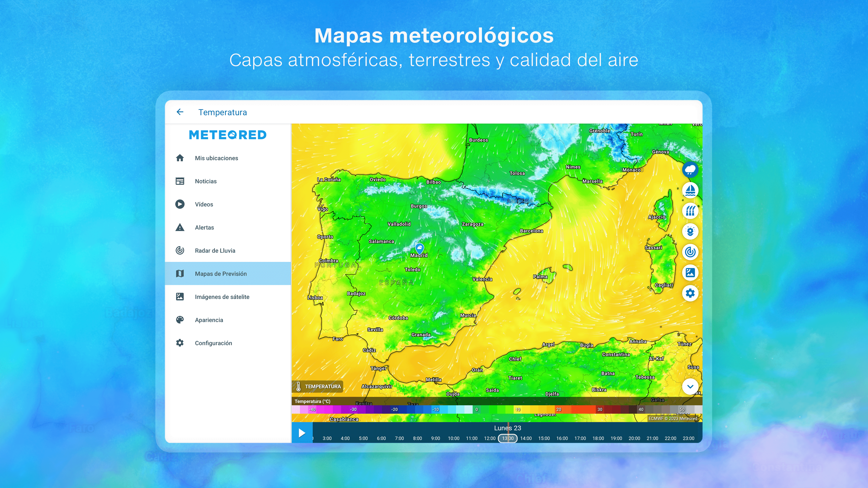Select Mapas de Previsión menu item
This screenshot has height=488, width=868.
228,274
